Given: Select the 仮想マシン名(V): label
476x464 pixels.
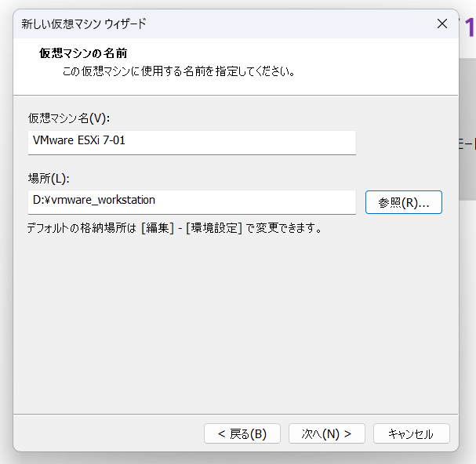Looking at the screenshot, I should coord(69,118).
